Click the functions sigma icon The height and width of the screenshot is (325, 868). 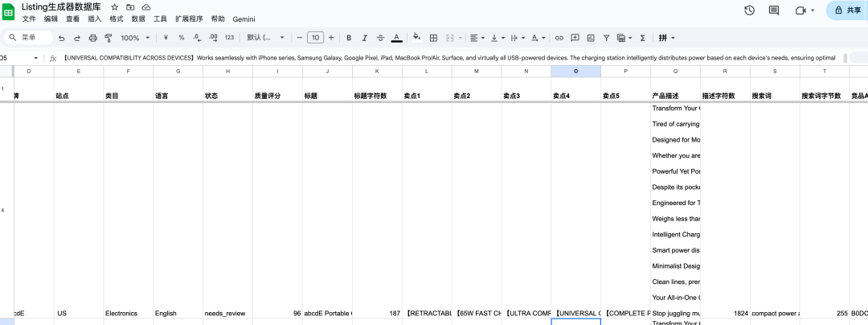click(x=642, y=38)
